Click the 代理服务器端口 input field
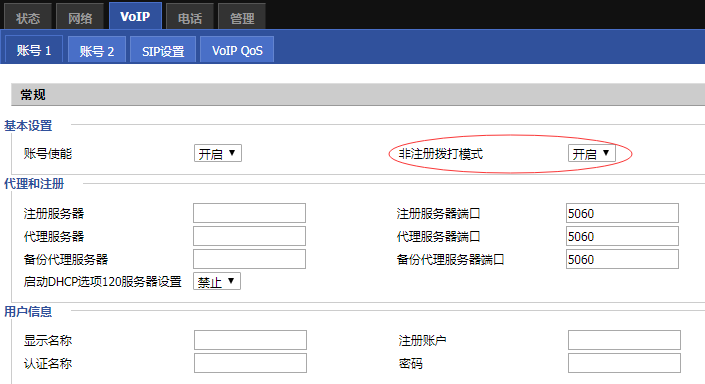The width and height of the screenshot is (705, 384). point(622,236)
